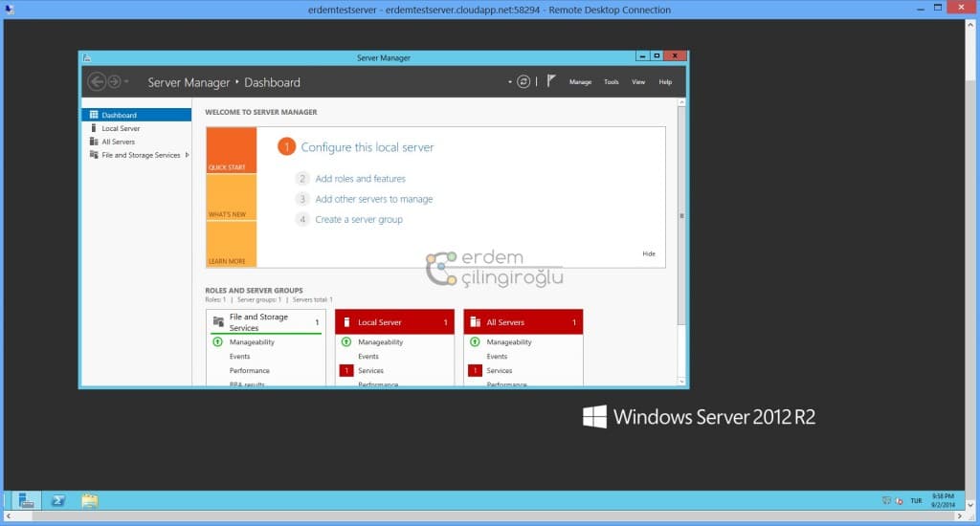
Task: Click Create a server group link
Action: click(359, 219)
